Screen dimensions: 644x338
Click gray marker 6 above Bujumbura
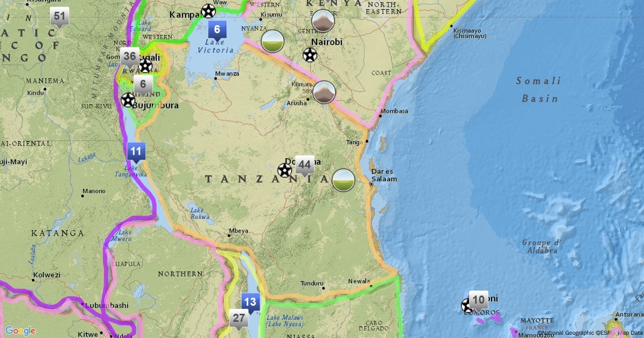point(143,84)
